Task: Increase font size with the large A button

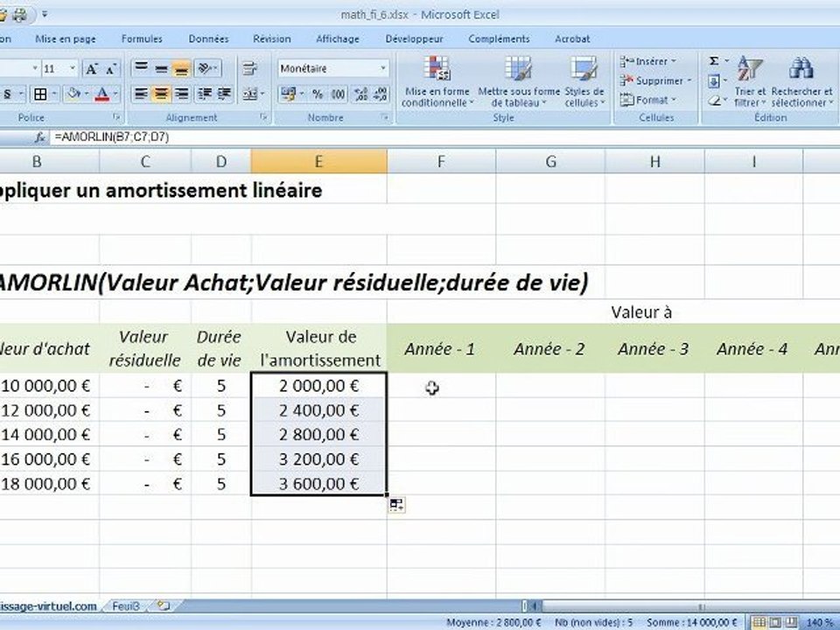Action: click(92, 68)
